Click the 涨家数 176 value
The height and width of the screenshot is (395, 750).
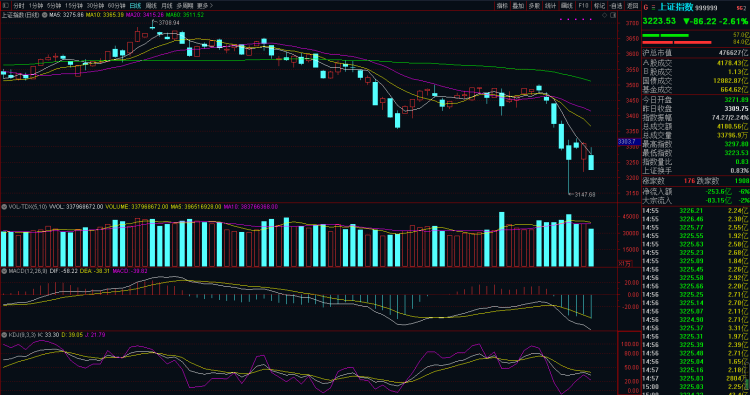689,181
